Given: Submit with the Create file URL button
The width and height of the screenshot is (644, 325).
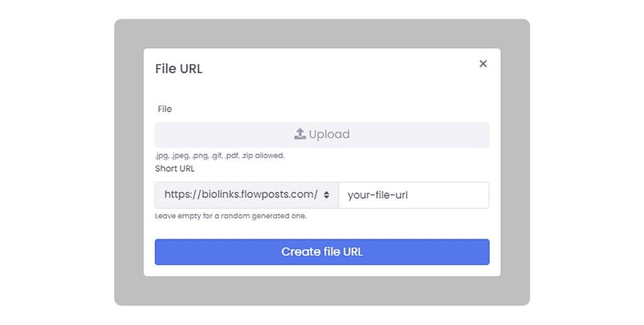Looking at the screenshot, I should 322,252.
